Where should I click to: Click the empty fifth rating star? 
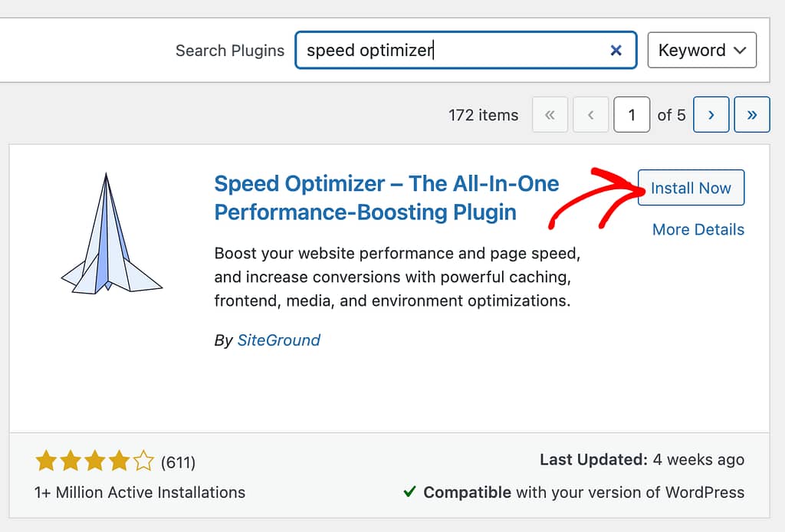pos(143,461)
